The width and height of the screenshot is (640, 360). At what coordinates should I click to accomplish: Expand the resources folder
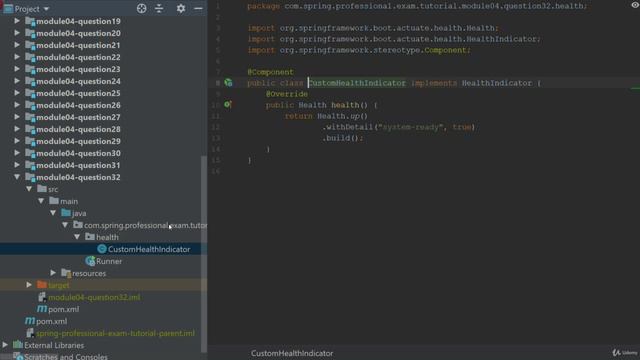tap(53, 273)
